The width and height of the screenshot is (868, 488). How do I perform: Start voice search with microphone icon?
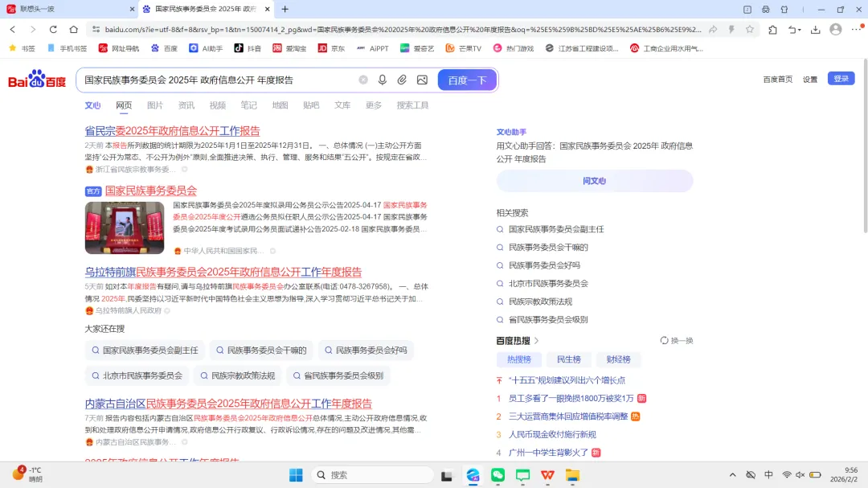click(x=383, y=80)
